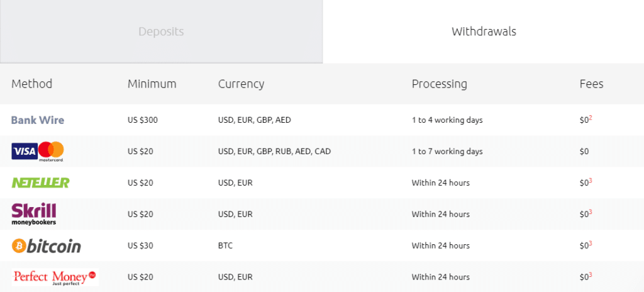Select the Skrill moneybookers logo
Viewport: 644px width, 292px height.
tap(34, 214)
